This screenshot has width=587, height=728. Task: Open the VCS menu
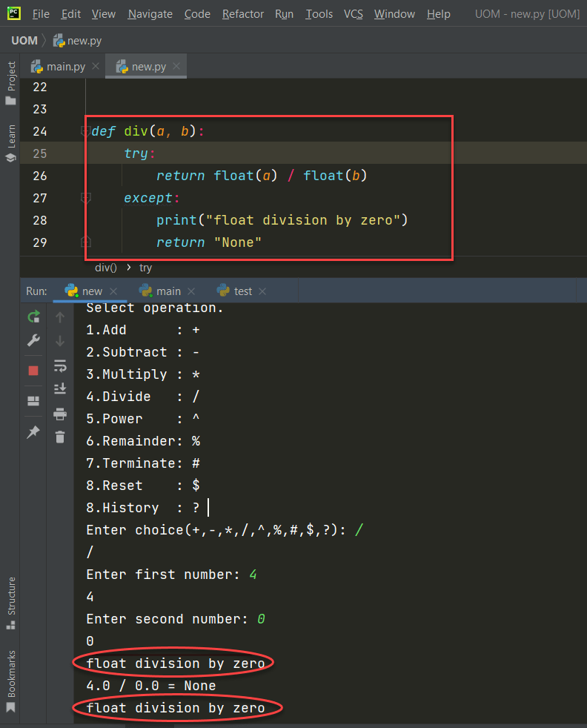(353, 14)
